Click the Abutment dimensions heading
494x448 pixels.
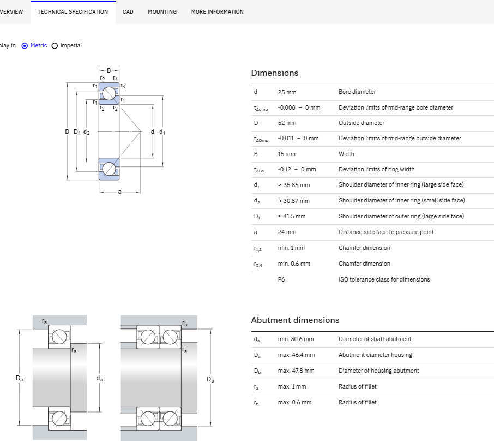coord(295,320)
